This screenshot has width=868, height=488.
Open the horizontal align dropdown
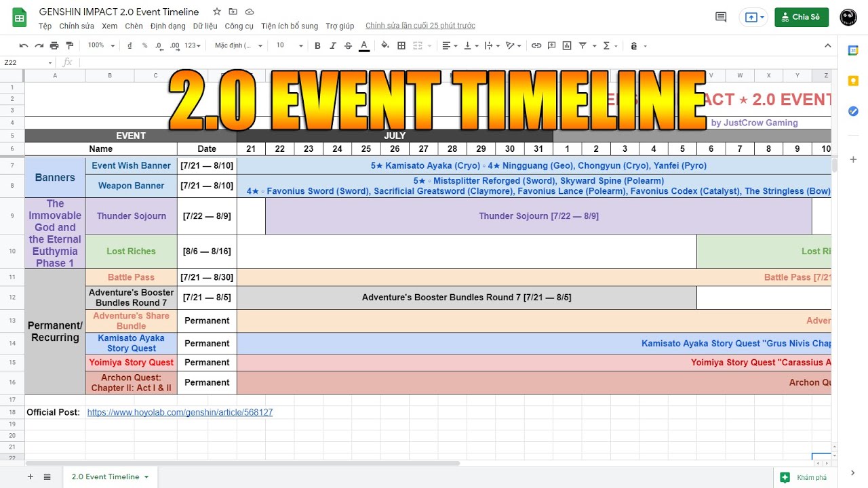click(450, 45)
